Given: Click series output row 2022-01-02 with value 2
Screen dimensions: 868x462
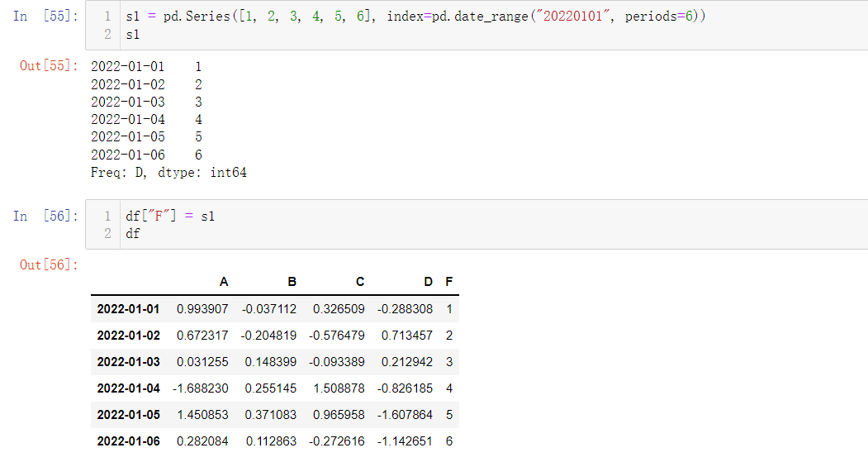Looking at the screenshot, I should 146,84.
